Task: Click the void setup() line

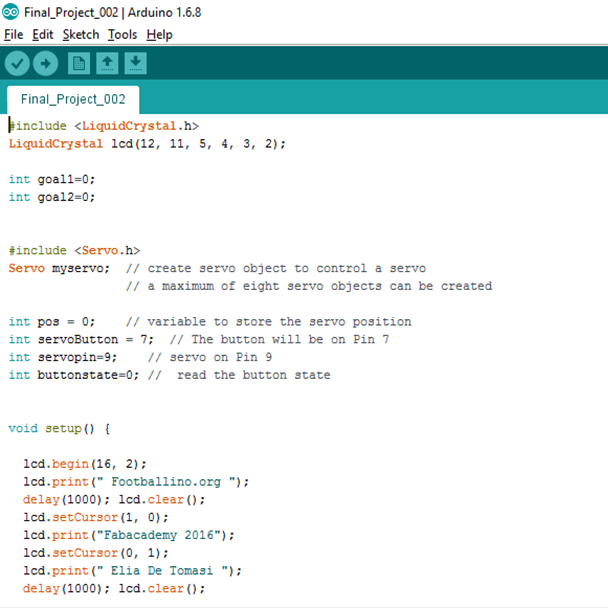Action: pos(59,428)
